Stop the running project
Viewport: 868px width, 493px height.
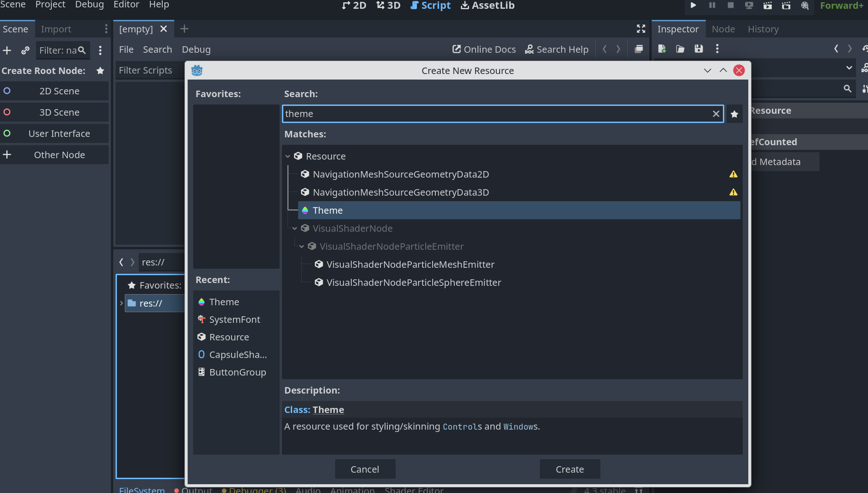click(x=731, y=5)
